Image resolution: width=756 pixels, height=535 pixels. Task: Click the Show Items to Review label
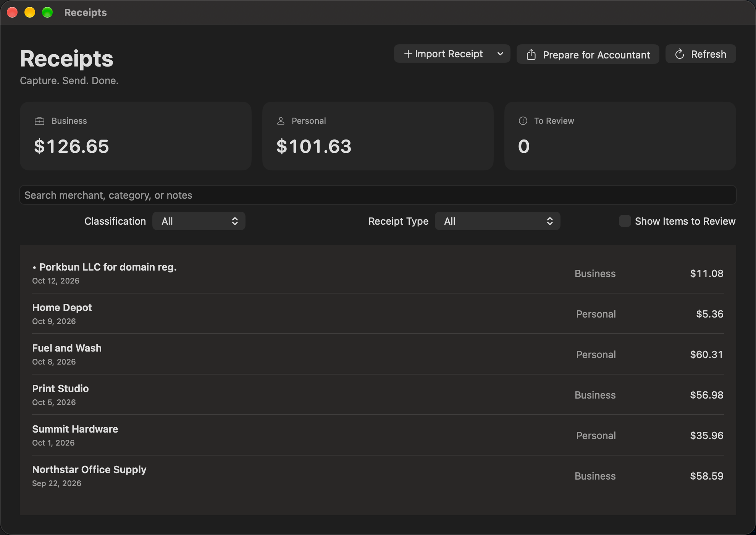[685, 221]
